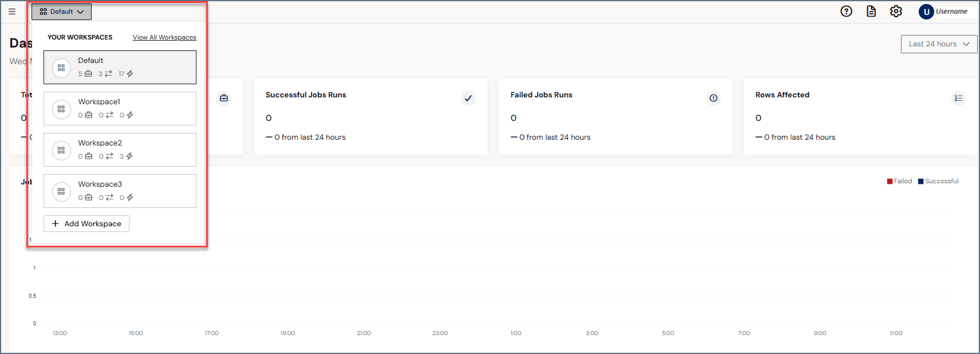Collapse the Default workspace selector dropdown
This screenshot has height=354, width=980.
pyautogui.click(x=61, y=11)
